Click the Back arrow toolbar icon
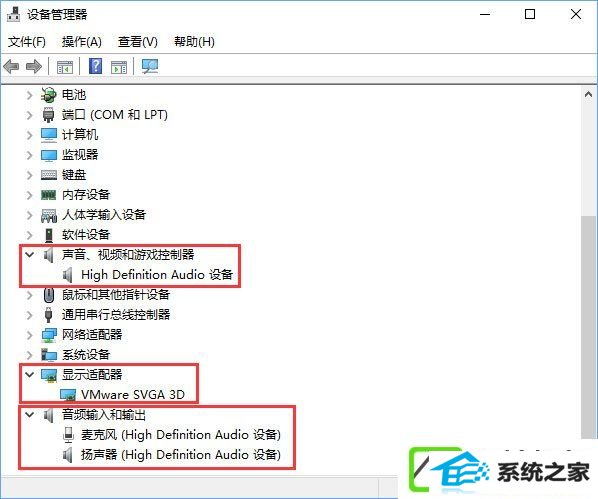The width and height of the screenshot is (598, 499). 11,67
